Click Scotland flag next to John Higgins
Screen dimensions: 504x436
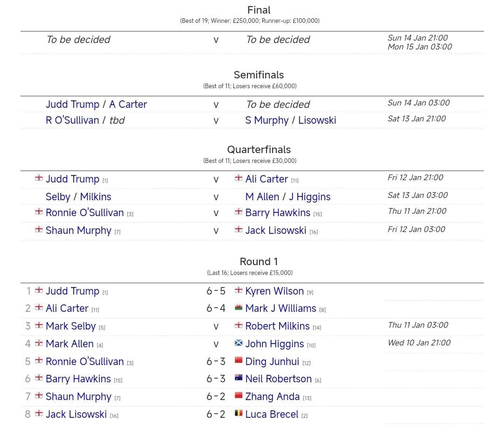coord(238,343)
